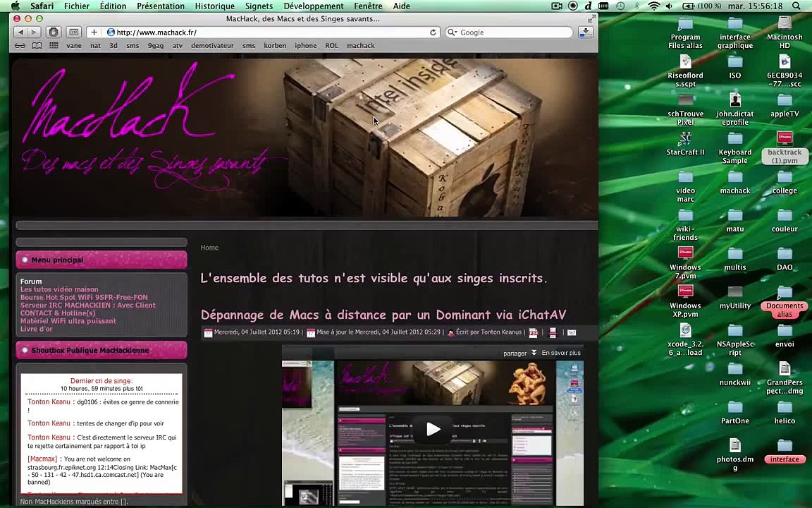The image size is (812, 508).
Task: Select the GrandPerspect dmg desktop file
Action: pos(785,377)
